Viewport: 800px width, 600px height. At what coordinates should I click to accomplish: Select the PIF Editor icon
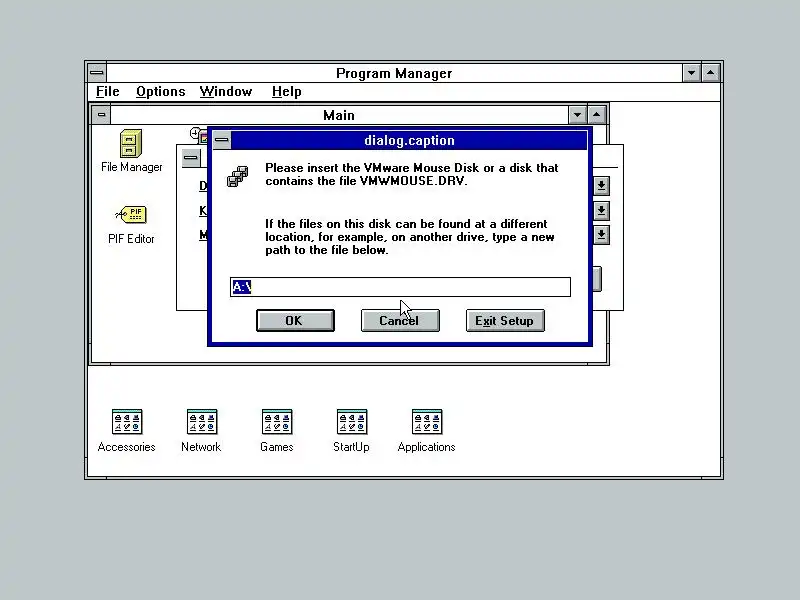tap(131, 224)
